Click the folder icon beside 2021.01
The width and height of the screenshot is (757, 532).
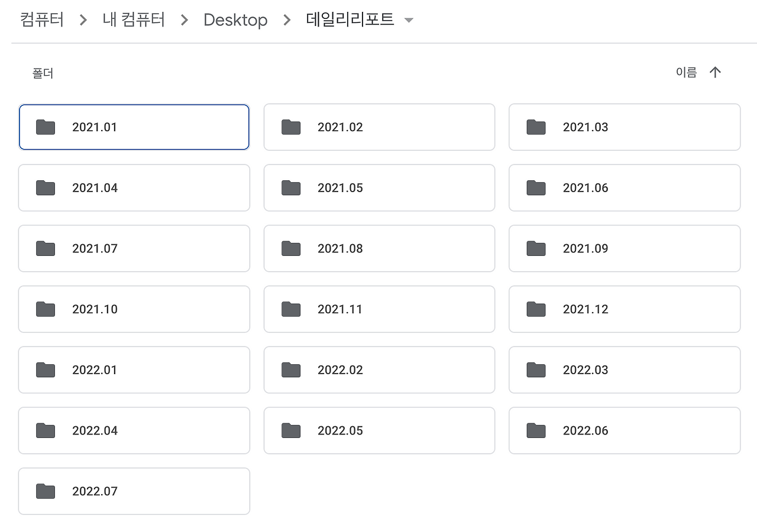pyautogui.click(x=45, y=126)
